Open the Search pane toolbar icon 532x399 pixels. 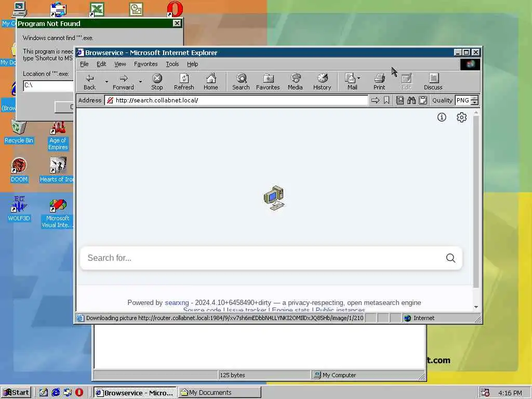coord(241,82)
